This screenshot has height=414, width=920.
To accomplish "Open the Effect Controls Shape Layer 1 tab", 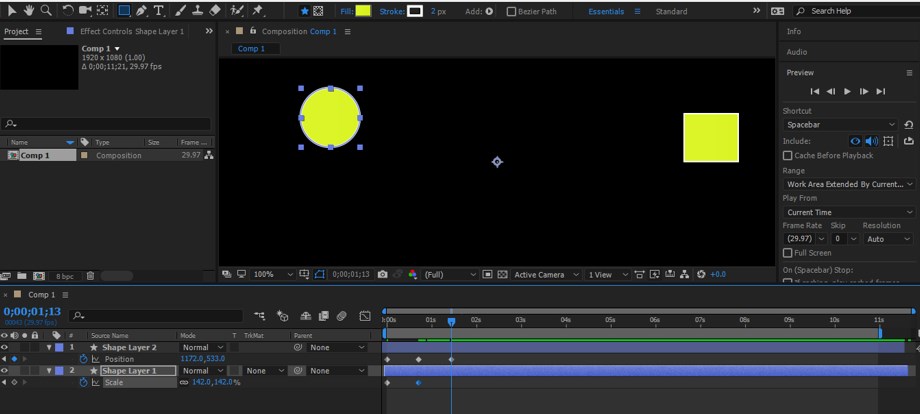I will coord(132,31).
